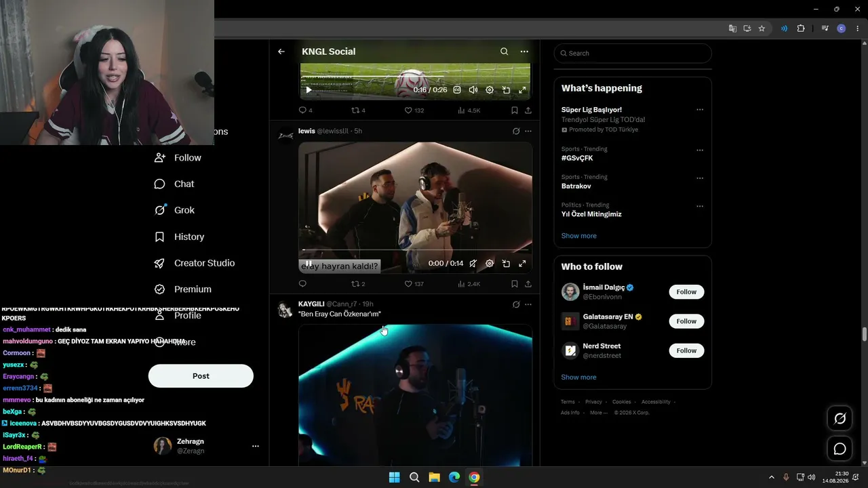Image resolution: width=868 pixels, height=488 pixels.
Task: Reply to lewis's post
Action: pos(302,284)
